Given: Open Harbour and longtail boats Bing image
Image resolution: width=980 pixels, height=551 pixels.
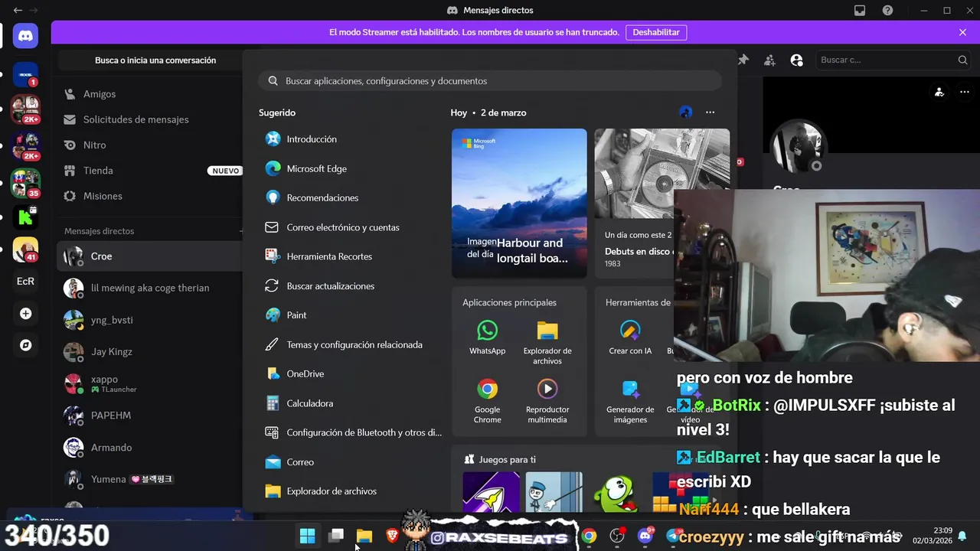Looking at the screenshot, I should tap(519, 203).
